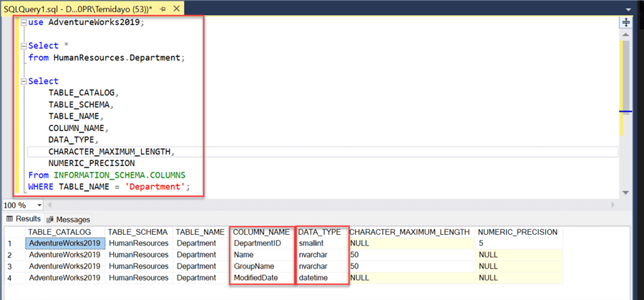Open the document tab overflow list arrow
Viewport: 644px width, 300px height.
click(x=628, y=9)
